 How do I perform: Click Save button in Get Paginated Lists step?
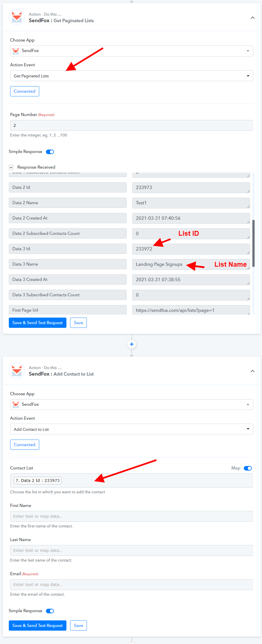coord(78,323)
